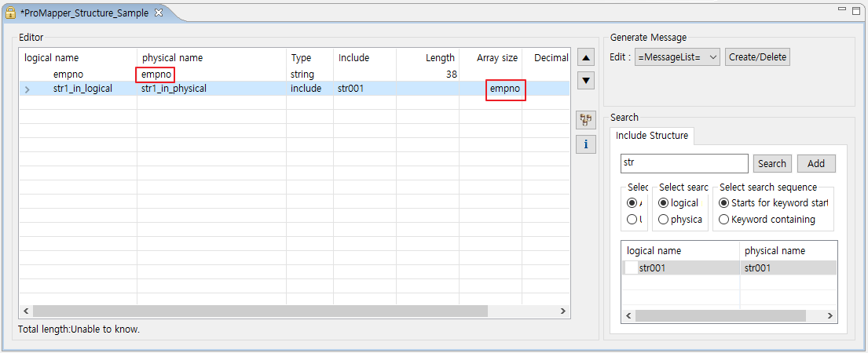
Task: Expand the str1_in_logical row
Action: [x=27, y=89]
